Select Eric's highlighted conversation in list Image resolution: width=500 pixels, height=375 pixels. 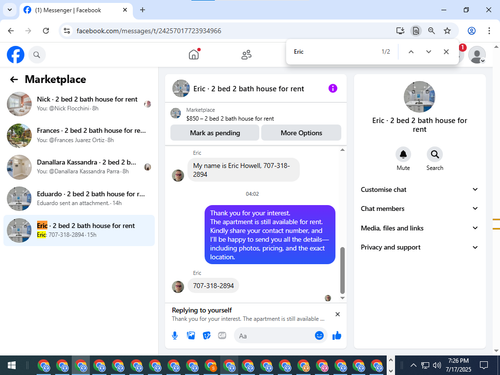(79, 230)
